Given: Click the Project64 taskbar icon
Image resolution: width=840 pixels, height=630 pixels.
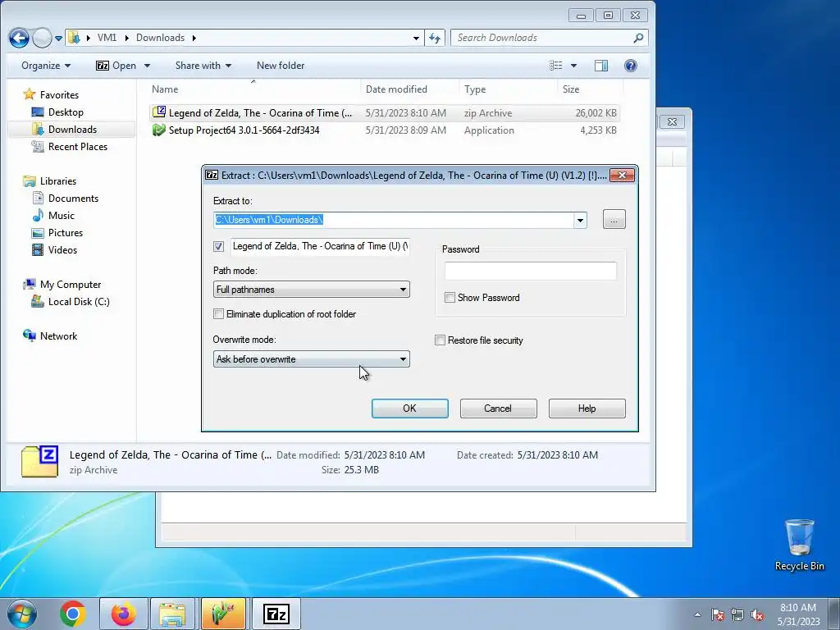Looking at the screenshot, I should tap(223, 614).
